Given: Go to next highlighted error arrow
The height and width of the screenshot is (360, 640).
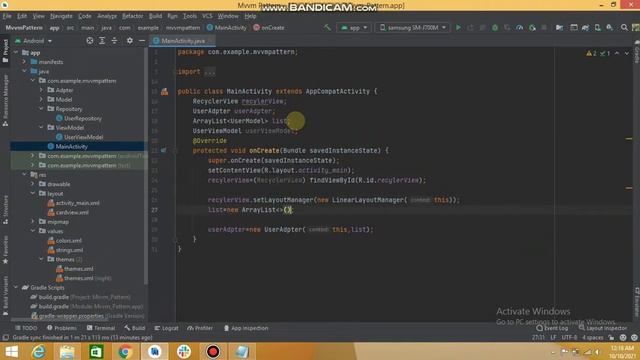Looking at the screenshot, I should point(627,53).
